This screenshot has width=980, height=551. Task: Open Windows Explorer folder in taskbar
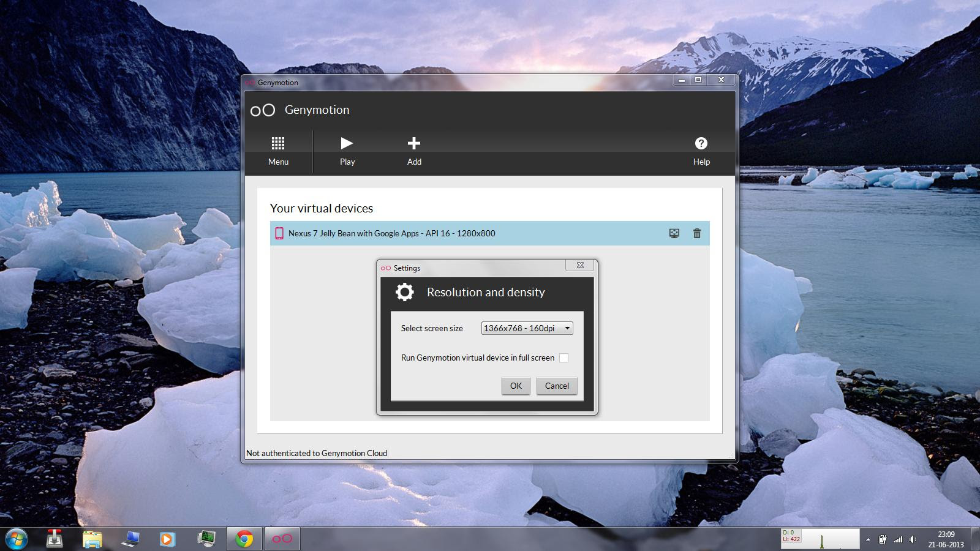[92, 539]
